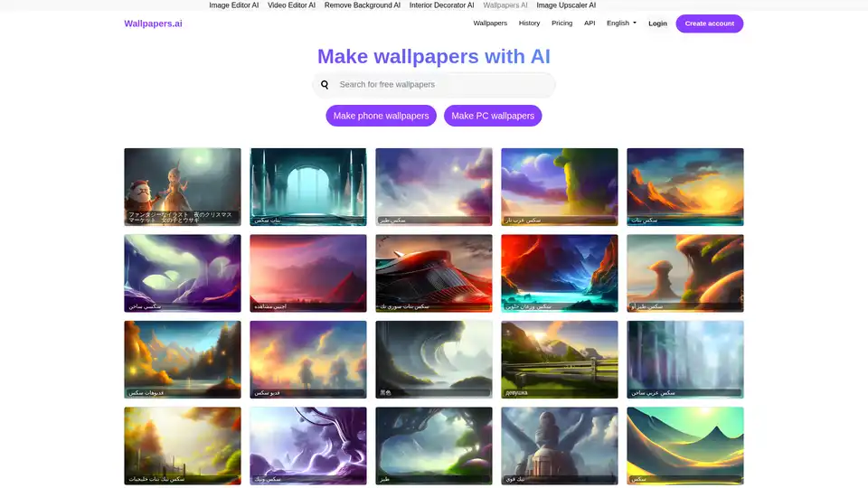Viewport: 868px width, 488px height.
Task: Open Video Editor AI link
Action: pos(291,5)
